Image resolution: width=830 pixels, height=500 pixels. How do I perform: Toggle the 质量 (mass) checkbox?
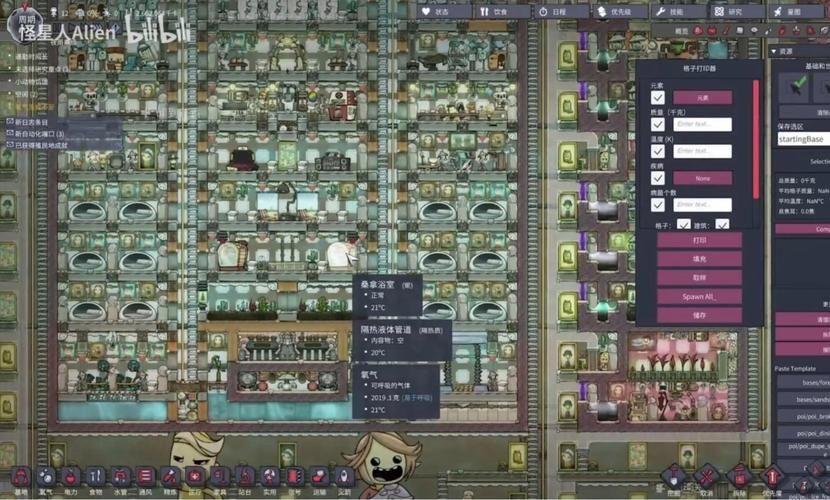click(x=657, y=124)
